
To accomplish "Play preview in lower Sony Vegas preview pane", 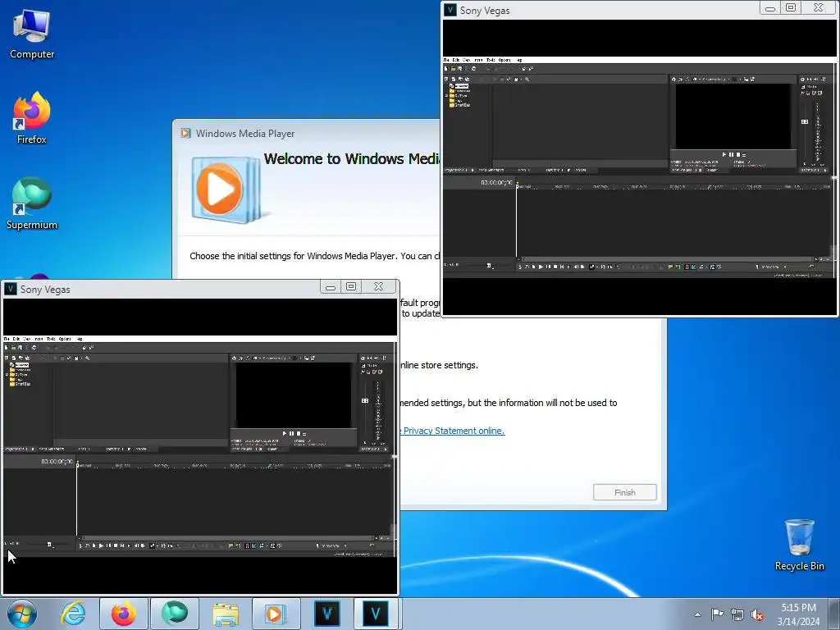I will [285, 433].
